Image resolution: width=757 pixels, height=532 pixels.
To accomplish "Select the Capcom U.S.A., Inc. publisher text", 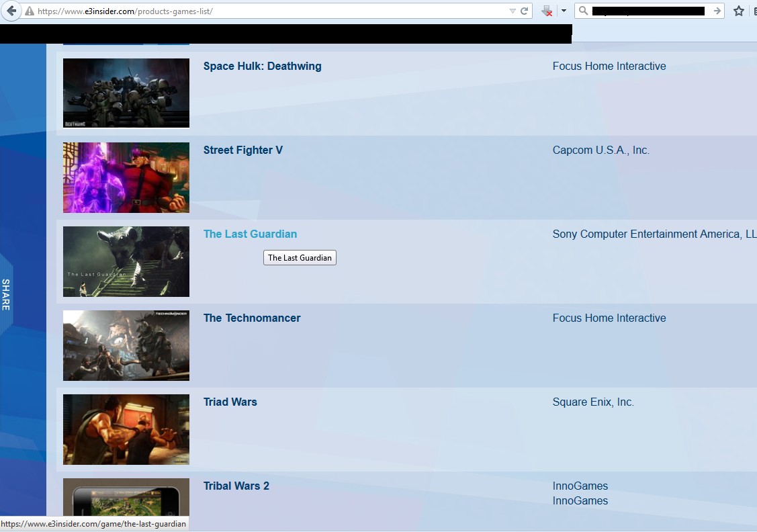I will click(x=600, y=150).
